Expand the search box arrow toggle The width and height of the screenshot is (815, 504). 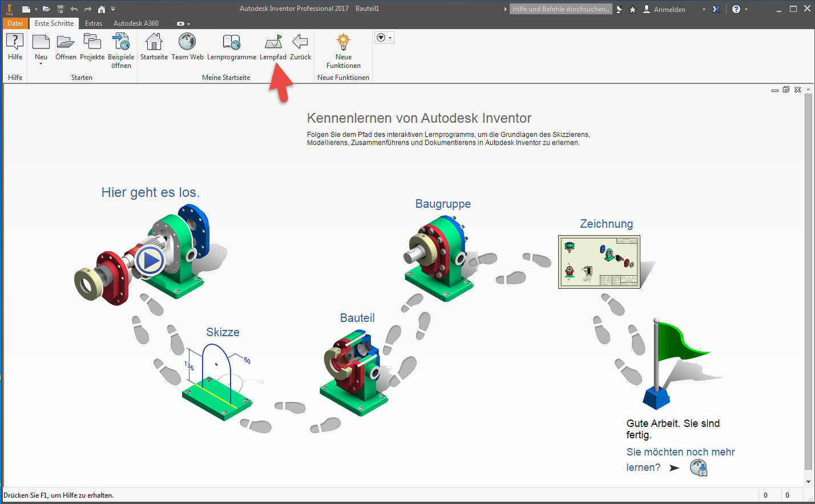pos(505,9)
